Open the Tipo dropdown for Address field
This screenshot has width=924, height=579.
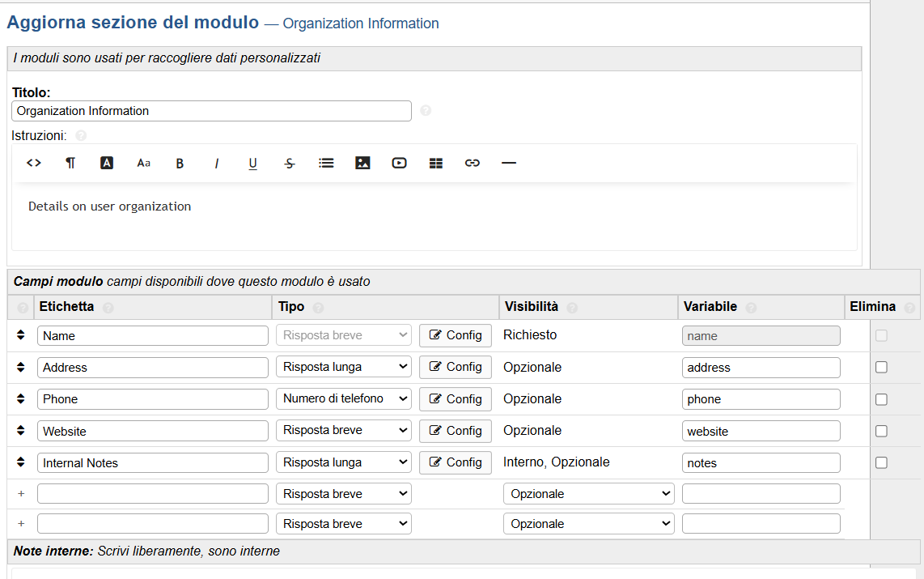tap(343, 367)
